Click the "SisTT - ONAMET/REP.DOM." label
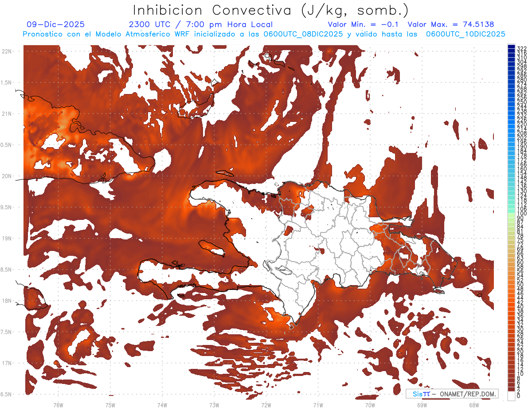This screenshot has height=411, width=532. click(x=452, y=394)
